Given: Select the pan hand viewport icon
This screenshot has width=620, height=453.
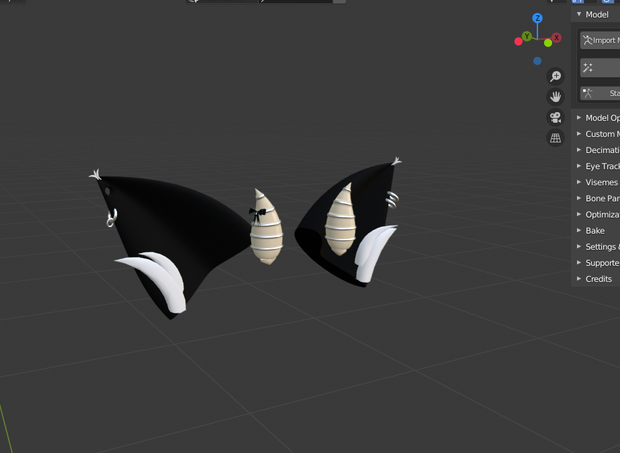Looking at the screenshot, I should coord(556,96).
